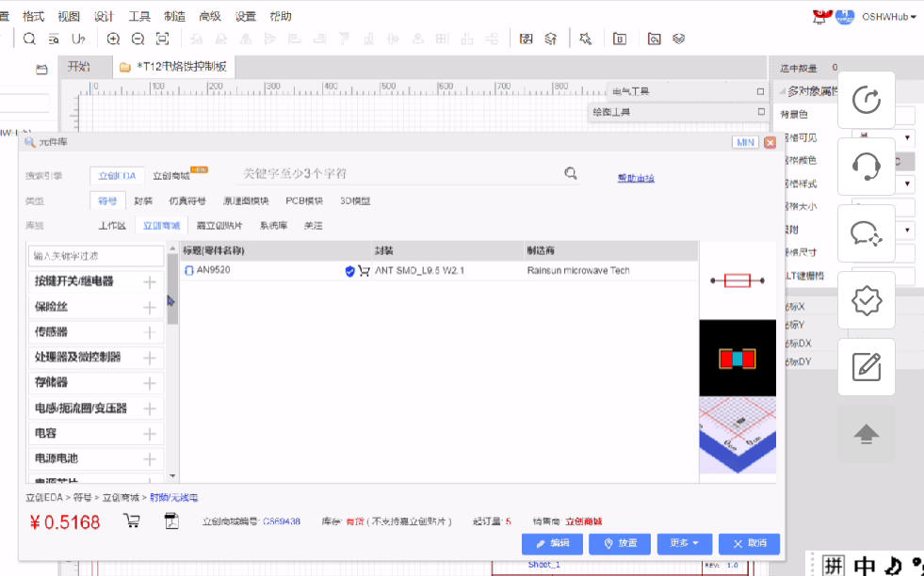Select the 立创商城 search engine tab
This screenshot has height=576, width=924.
tap(171, 175)
